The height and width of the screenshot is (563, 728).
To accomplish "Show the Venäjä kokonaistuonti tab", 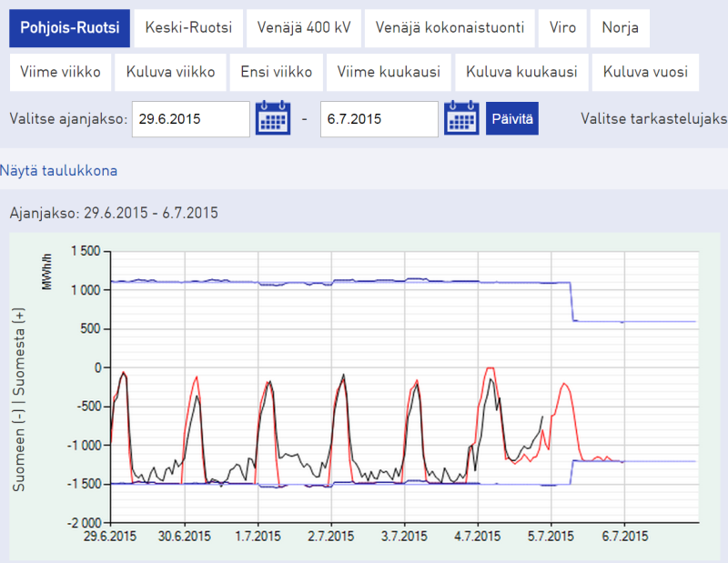I will click(x=450, y=28).
